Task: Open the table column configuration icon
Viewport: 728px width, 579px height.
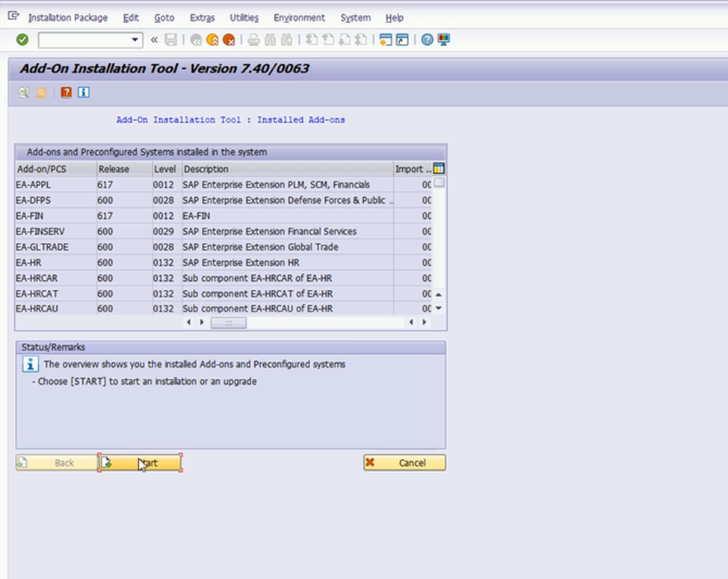Action: [439, 169]
